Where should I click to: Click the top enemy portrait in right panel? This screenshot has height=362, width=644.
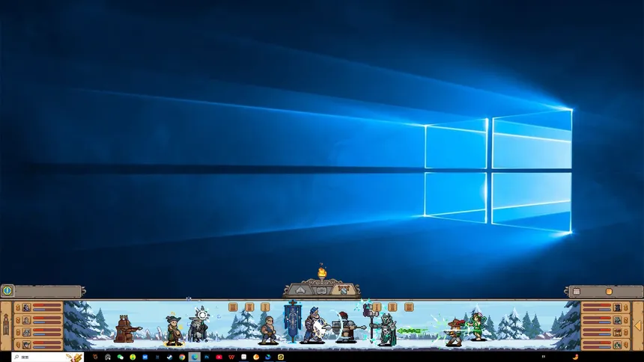pos(617,307)
